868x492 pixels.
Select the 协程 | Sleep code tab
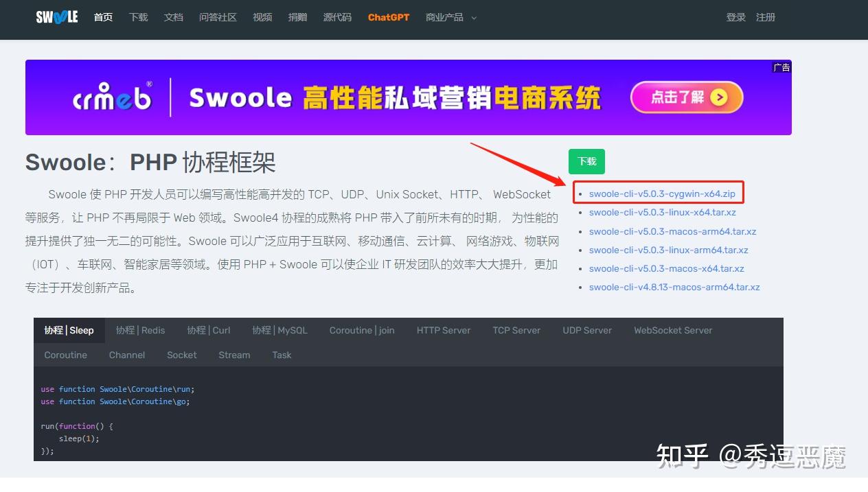pyautogui.click(x=69, y=330)
